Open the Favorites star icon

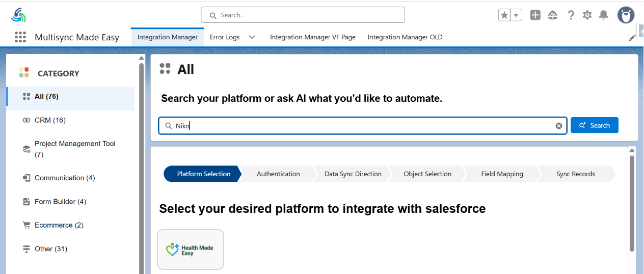tap(504, 15)
